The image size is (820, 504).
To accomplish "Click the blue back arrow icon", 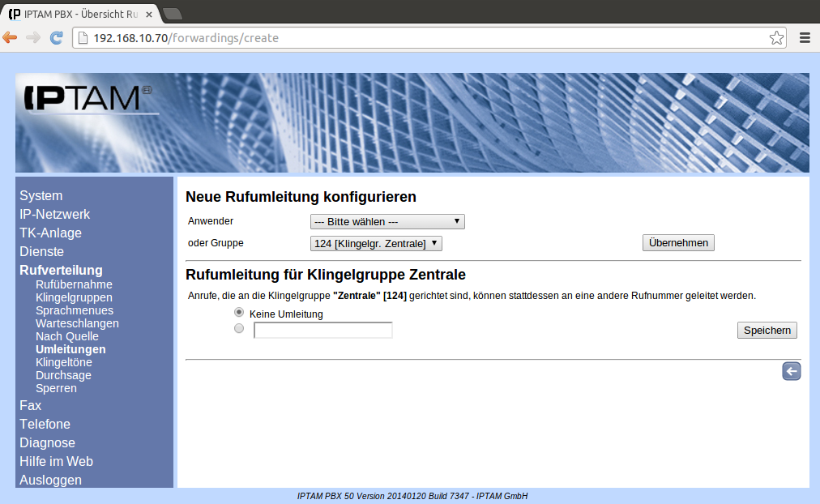I will [791, 371].
